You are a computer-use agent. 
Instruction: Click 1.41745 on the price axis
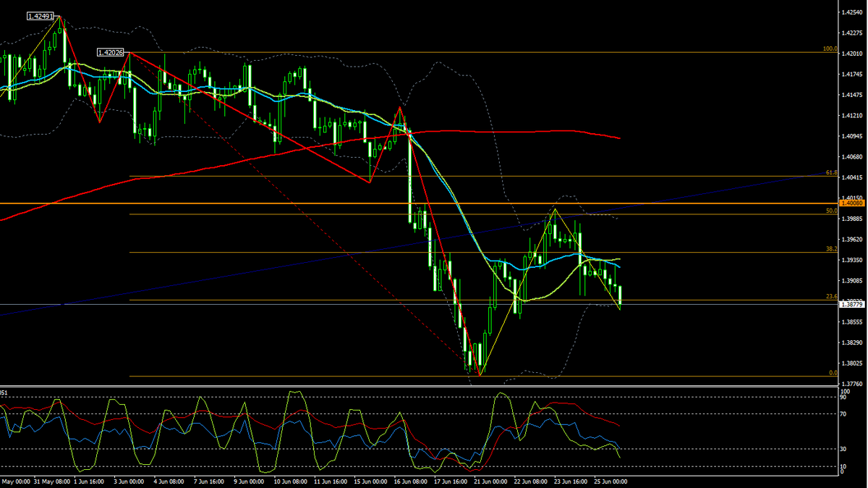pyautogui.click(x=852, y=74)
